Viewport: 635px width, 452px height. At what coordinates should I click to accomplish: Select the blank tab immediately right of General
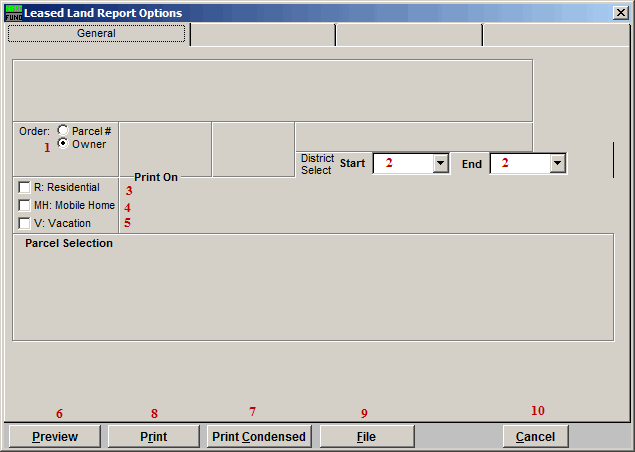[262, 35]
